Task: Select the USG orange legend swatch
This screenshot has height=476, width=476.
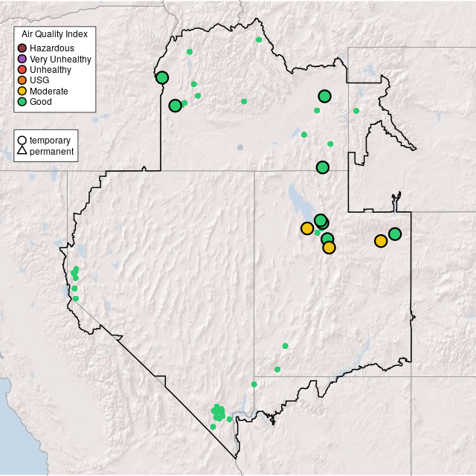Action: coord(22,80)
